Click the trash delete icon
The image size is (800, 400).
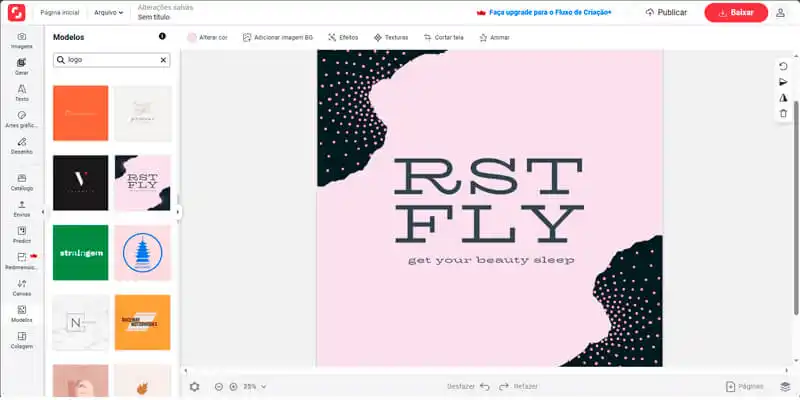(783, 114)
